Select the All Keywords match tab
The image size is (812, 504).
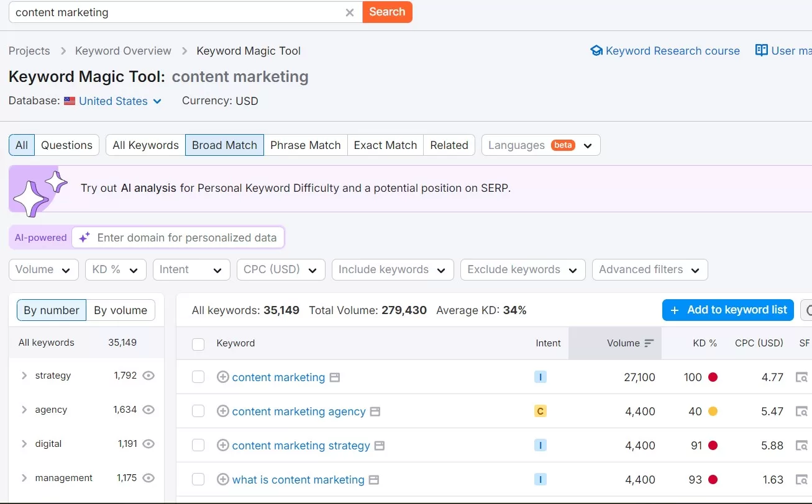click(145, 145)
